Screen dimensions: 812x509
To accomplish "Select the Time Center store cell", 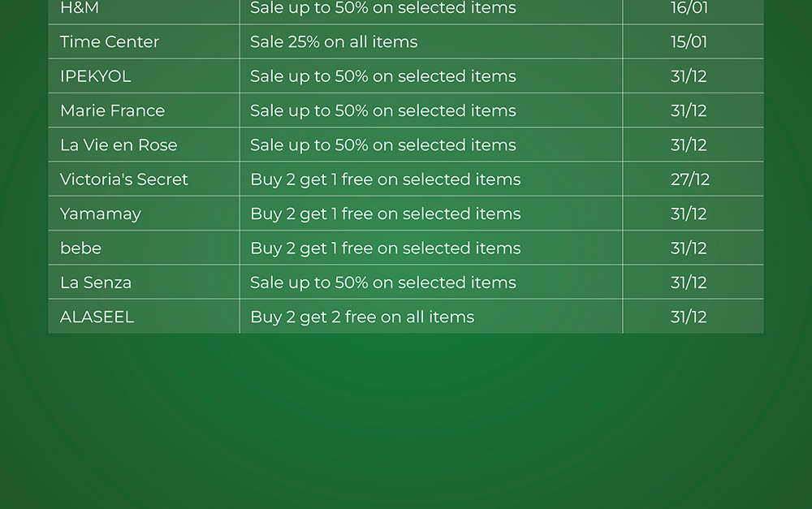I will coord(110,42).
